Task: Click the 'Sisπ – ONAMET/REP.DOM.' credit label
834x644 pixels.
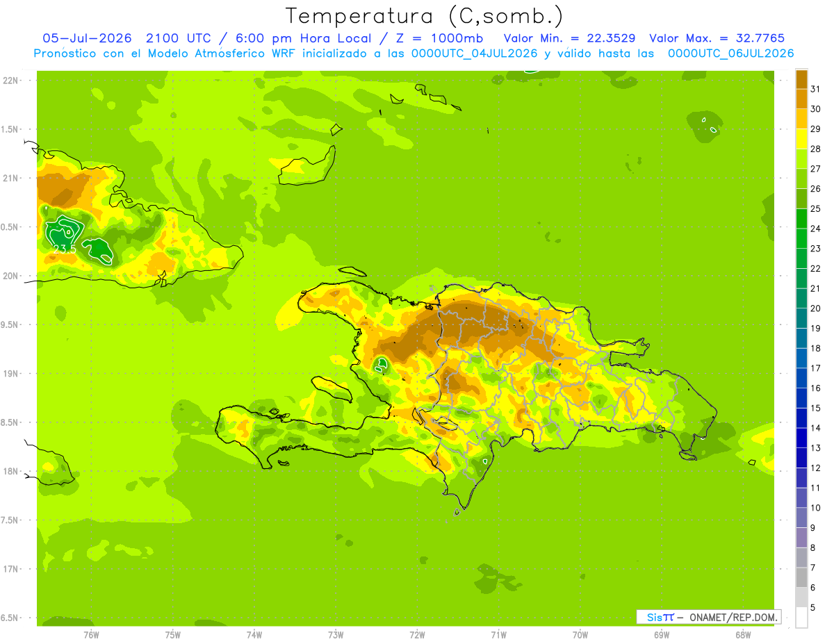Action: tap(709, 617)
